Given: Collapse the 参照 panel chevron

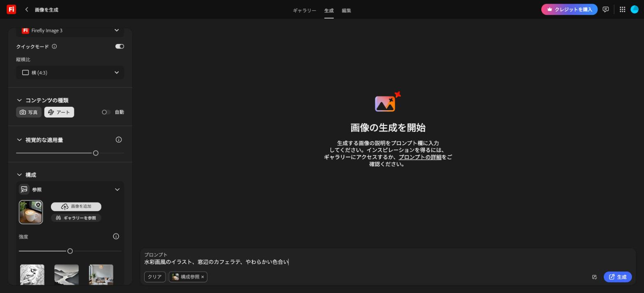Looking at the screenshot, I should tap(117, 189).
